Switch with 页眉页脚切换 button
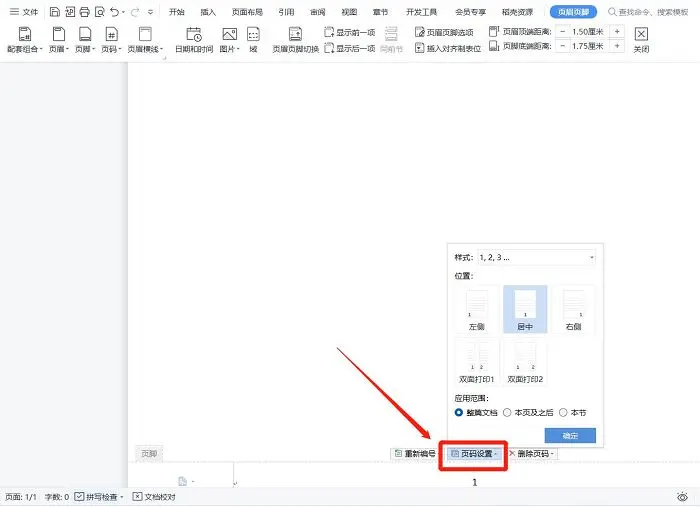The width and height of the screenshot is (700, 507). (296, 40)
